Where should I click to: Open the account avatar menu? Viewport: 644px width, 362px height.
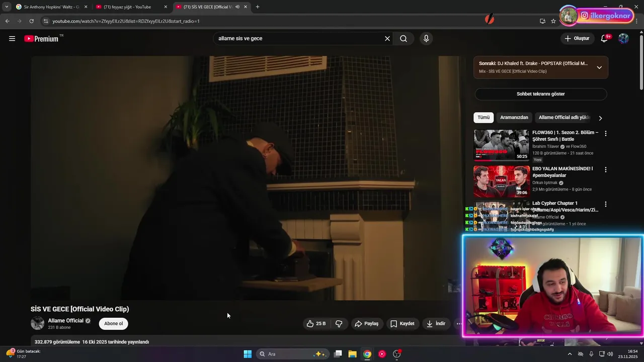coord(623,39)
